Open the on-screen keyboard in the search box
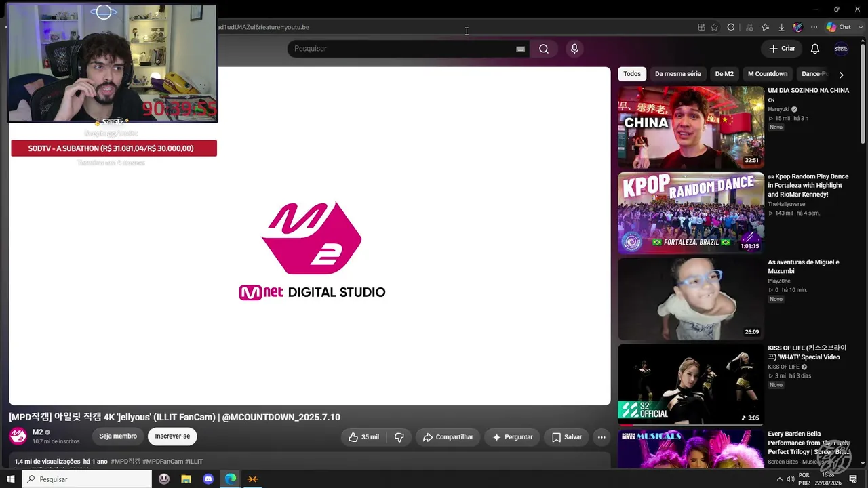The width and height of the screenshot is (868, 488). pos(520,49)
